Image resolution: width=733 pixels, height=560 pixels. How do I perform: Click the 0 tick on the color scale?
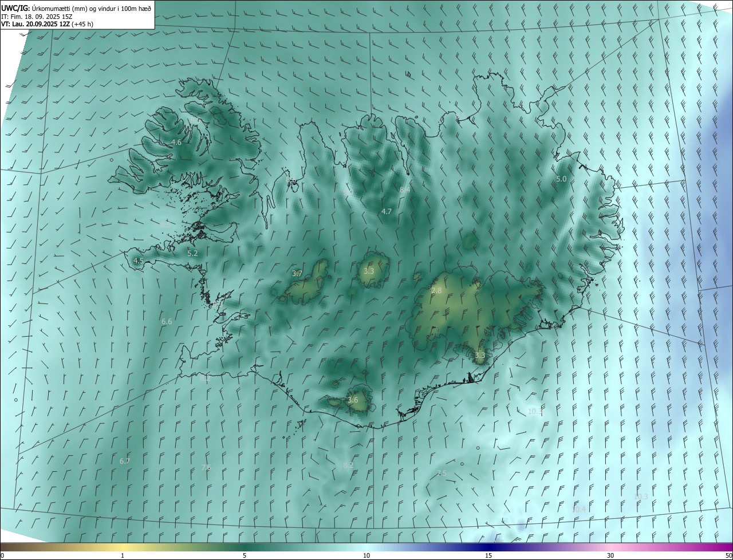coord(2,555)
